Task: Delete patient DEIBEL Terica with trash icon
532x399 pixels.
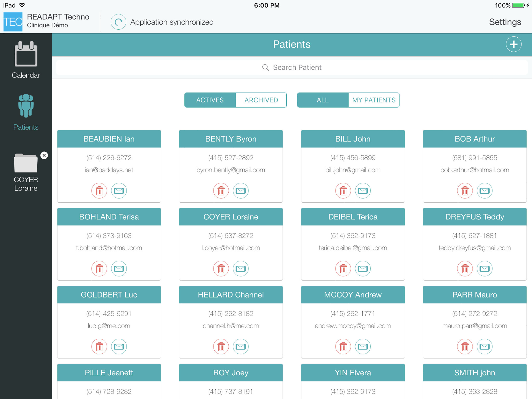Action: click(x=343, y=269)
